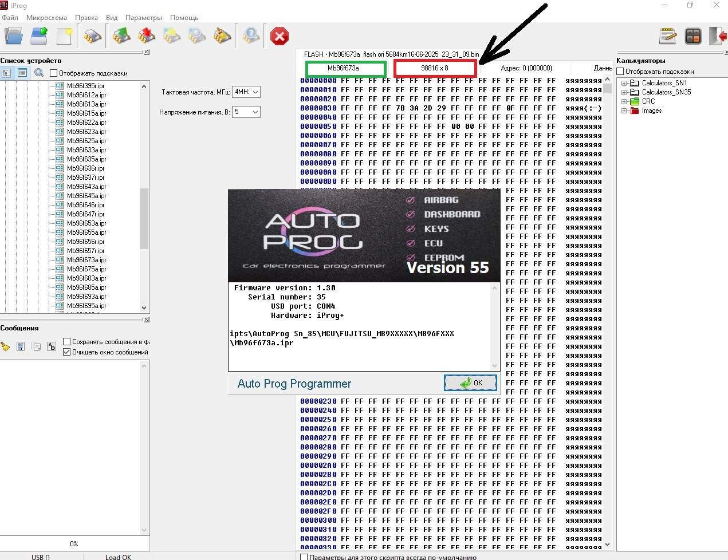
Task: Open the Микросхема menu
Action: coord(46,18)
